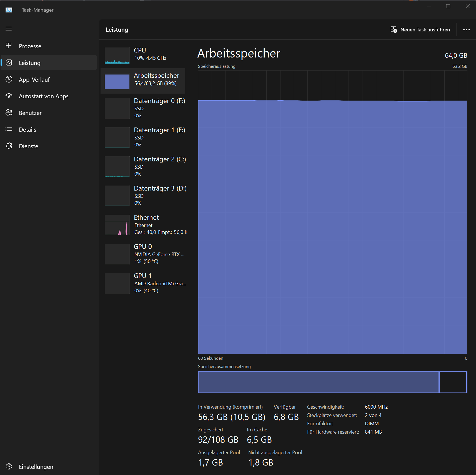
Task: Open the Prozesse page
Action: click(49, 46)
